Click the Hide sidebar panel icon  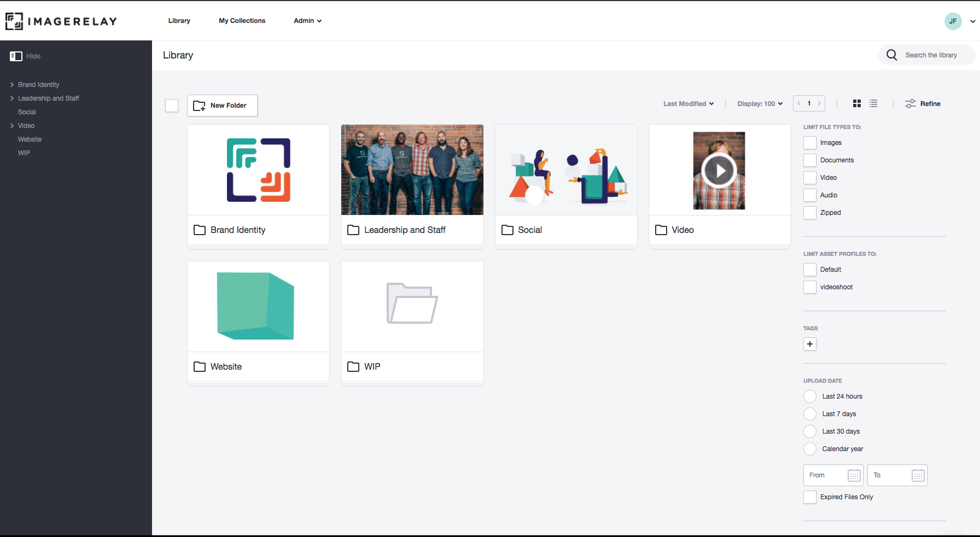click(x=16, y=56)
